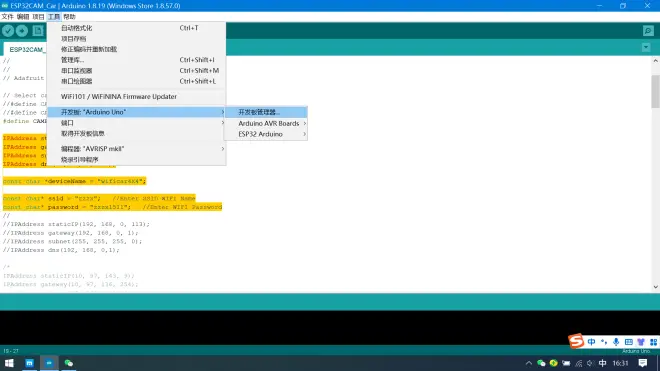
Task: Click the Verify (checkmark) toolbar icon
Action: (x=8, y=31)
